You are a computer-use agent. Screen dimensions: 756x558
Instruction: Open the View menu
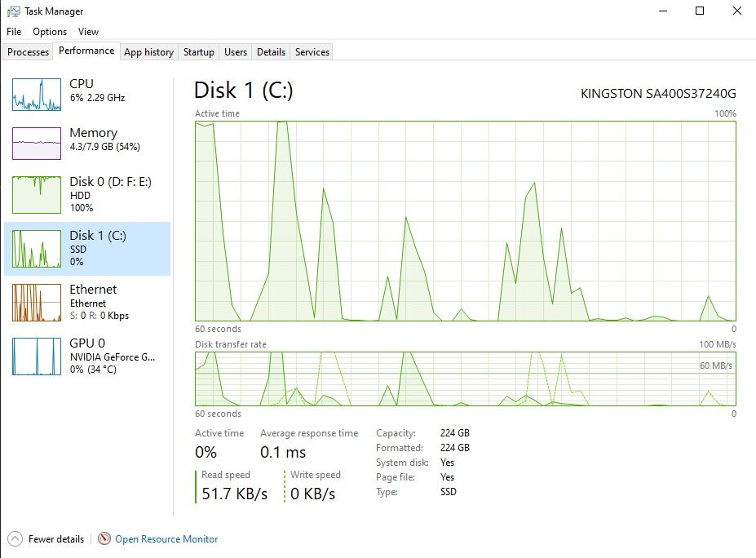tap(88, 31)
